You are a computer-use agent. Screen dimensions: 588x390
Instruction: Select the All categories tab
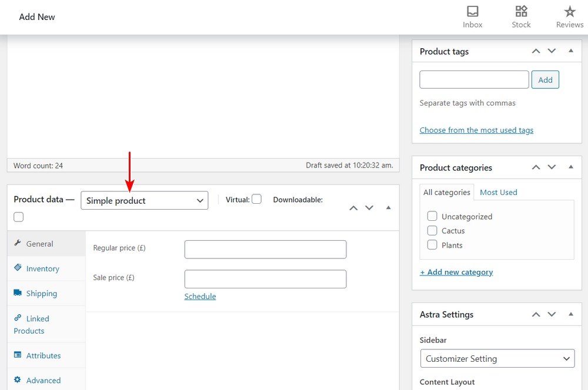coord(447,192)
